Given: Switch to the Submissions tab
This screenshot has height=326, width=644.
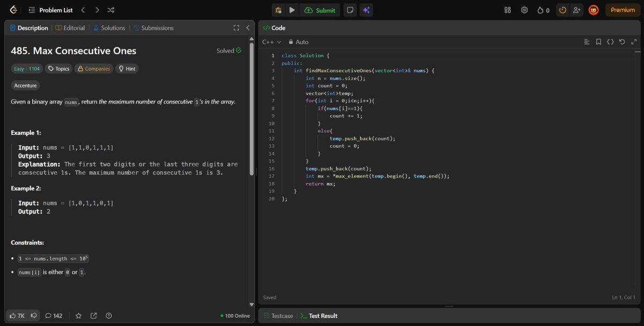Looking at the screenshot, I should [153, 28].
